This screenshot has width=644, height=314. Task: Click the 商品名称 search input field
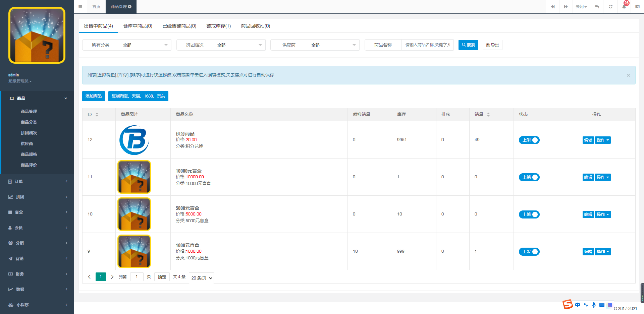[x=427, y=45]
